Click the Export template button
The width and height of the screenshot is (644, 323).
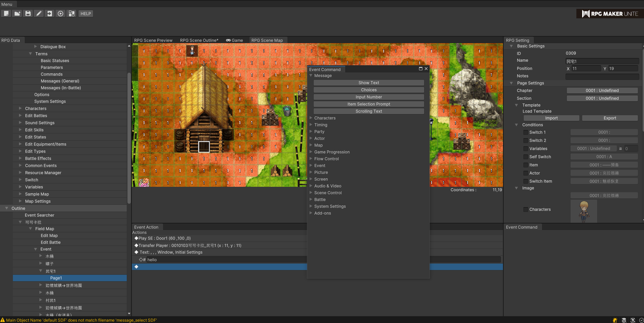[x=610, y=118]
